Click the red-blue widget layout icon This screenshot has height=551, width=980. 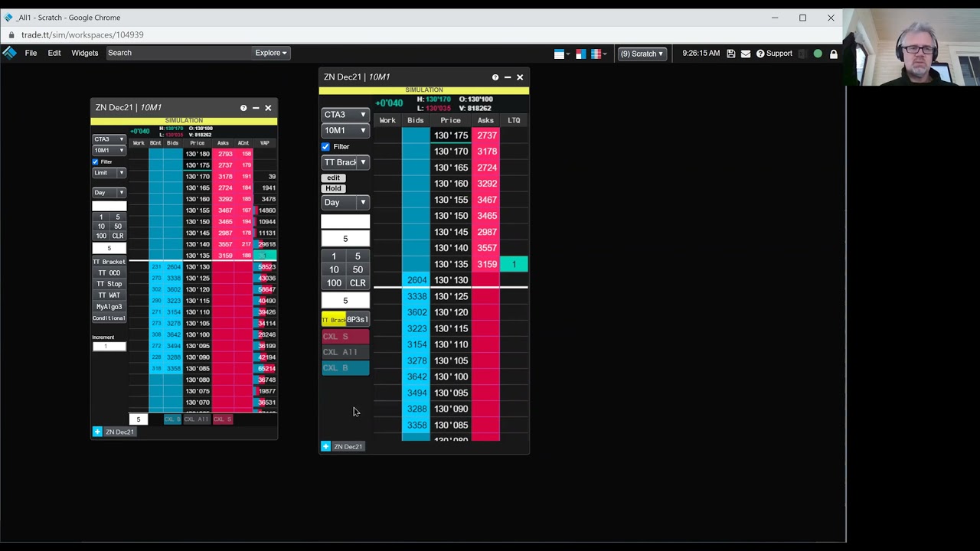580,54
